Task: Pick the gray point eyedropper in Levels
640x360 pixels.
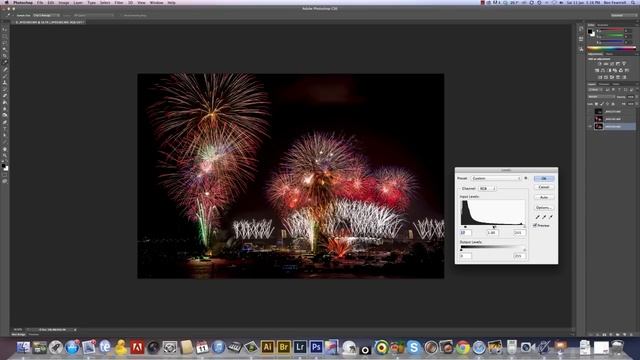Action: [x=544, y=217]
